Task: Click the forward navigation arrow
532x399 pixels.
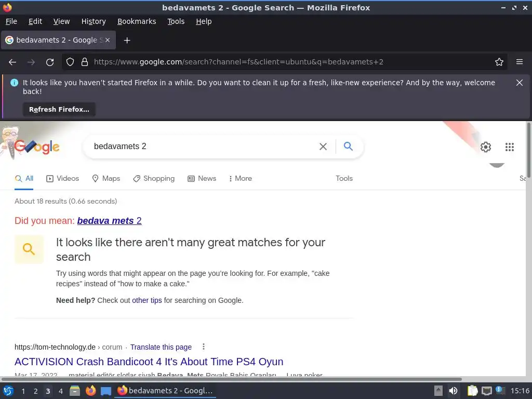Action: (31, 62)
